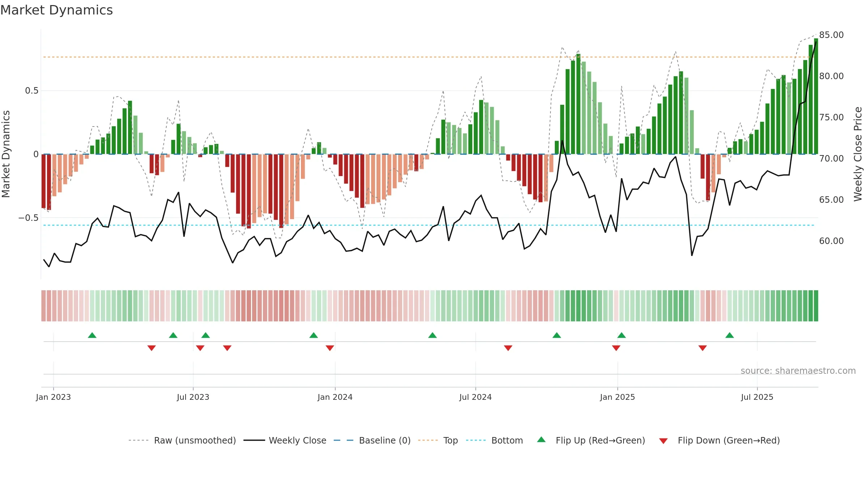Image resolution: width=868 pixels, height=488 pixels.
Task: Click the Jan 2025 x-axis label
Action: (618, 397)
